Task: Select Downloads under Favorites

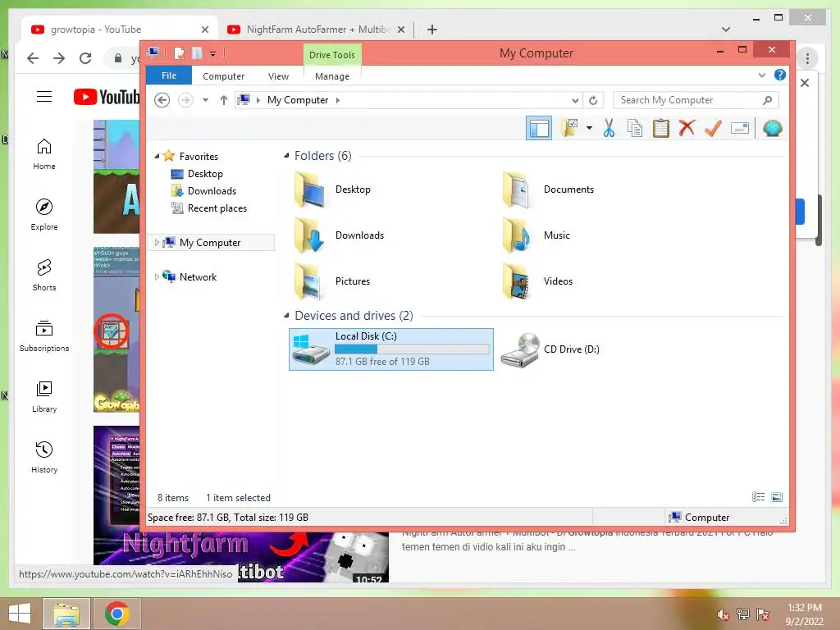Action: tap(212, 190)
